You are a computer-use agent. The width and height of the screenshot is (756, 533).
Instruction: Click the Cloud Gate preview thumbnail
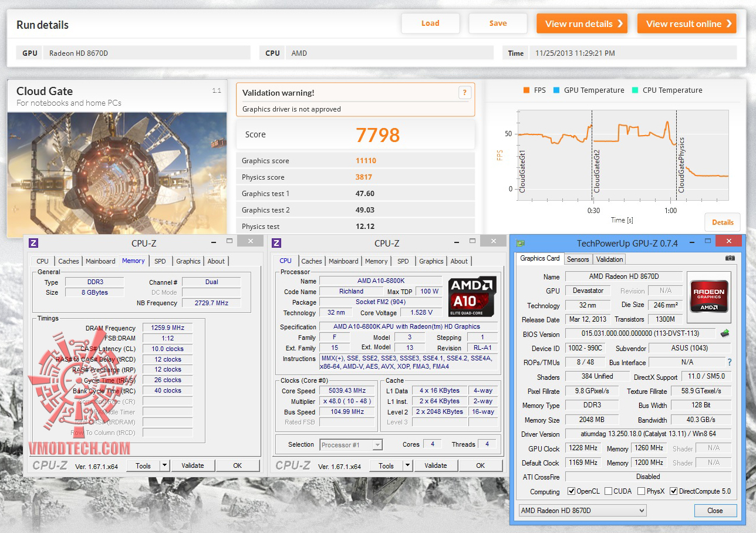(x=117, y=174)
